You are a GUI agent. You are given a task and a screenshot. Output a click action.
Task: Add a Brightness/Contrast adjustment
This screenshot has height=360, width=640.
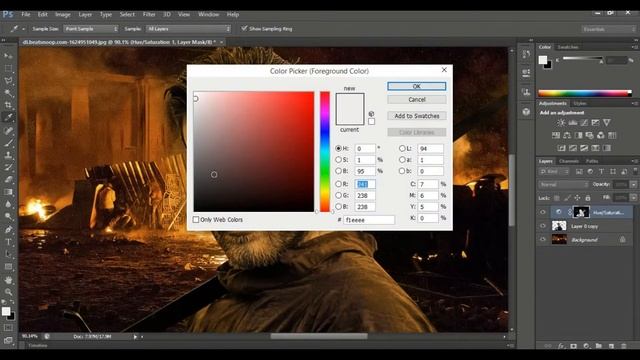(x=561, y=122)
